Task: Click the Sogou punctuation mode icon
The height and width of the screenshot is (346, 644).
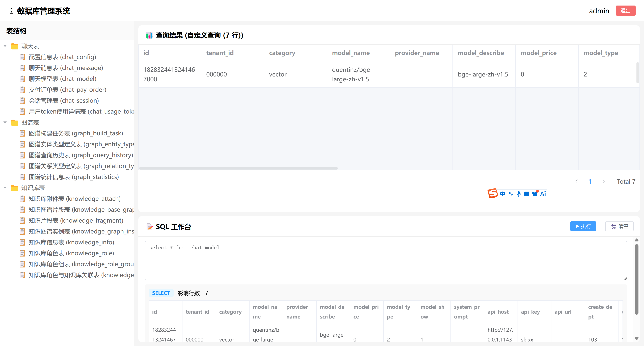Action: [x=511, y=194]
